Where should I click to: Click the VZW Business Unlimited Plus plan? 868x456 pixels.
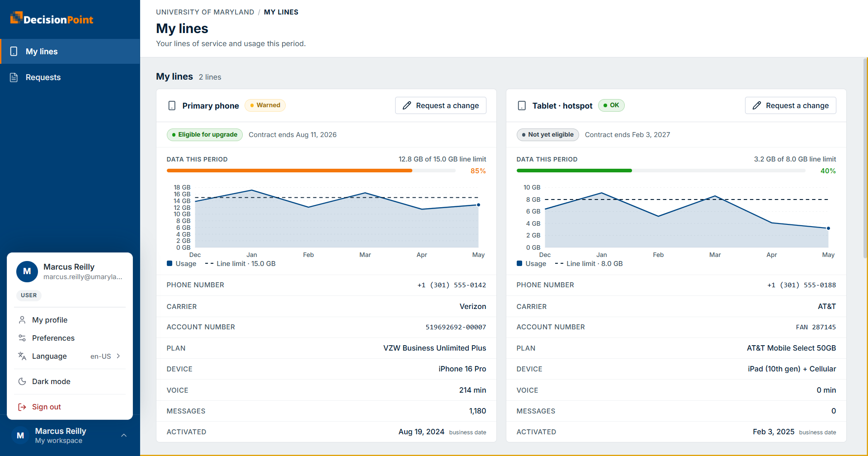click(435, 348)
